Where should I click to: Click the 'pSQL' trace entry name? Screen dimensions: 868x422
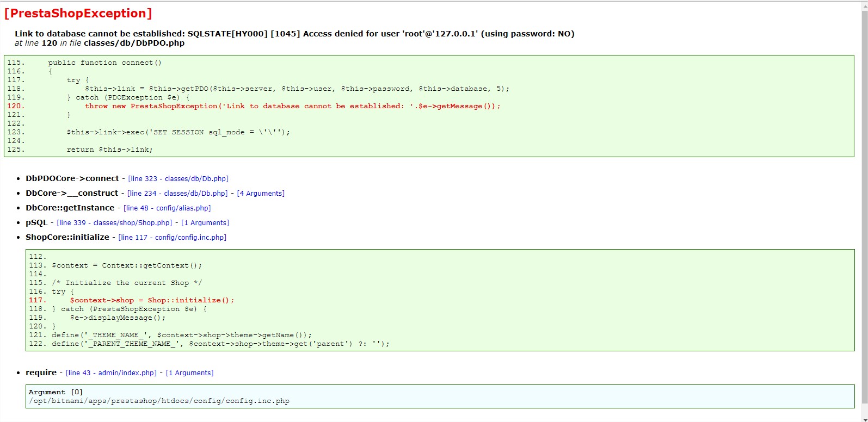[x=36, y=222]
